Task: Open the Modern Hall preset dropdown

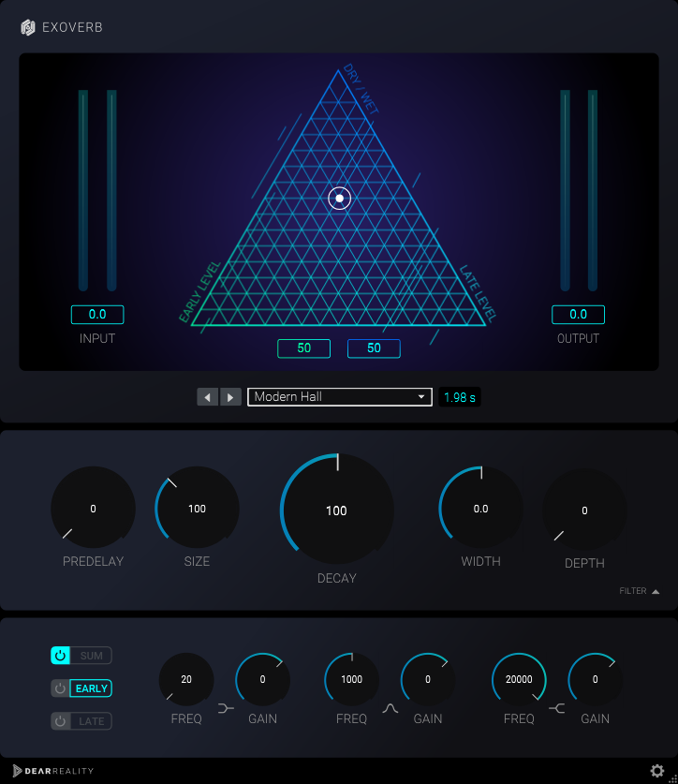Action: (x=339, y=397)
